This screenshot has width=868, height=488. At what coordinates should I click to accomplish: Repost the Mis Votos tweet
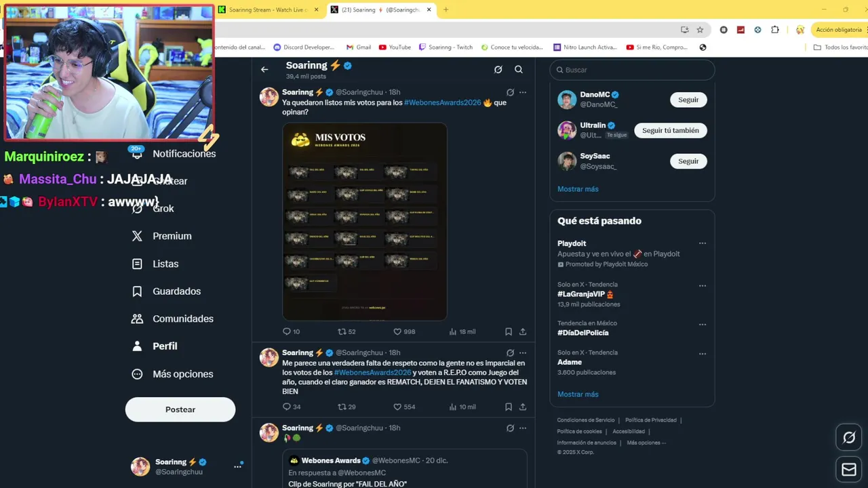(x=347, y=331)
